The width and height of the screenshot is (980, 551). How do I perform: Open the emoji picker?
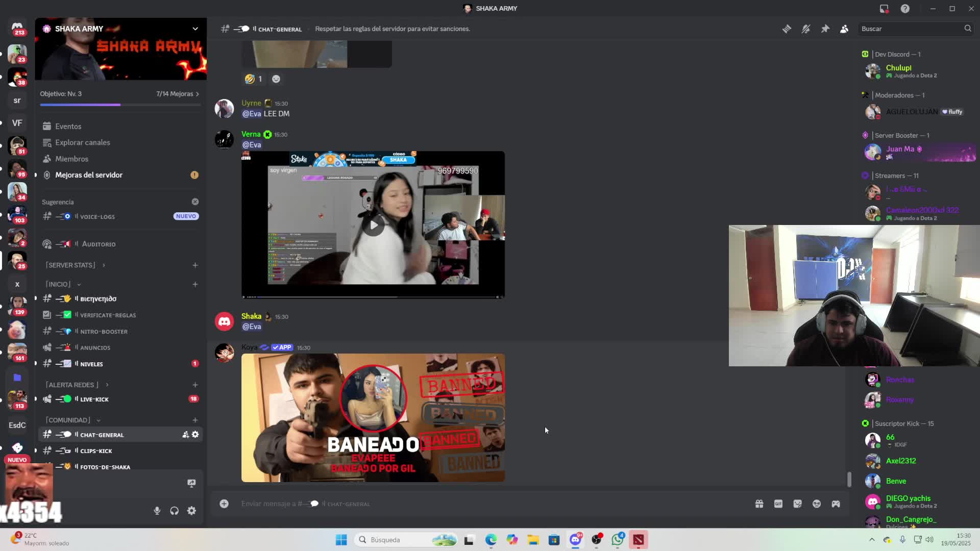pyautogui.click(x=817, y=504)
